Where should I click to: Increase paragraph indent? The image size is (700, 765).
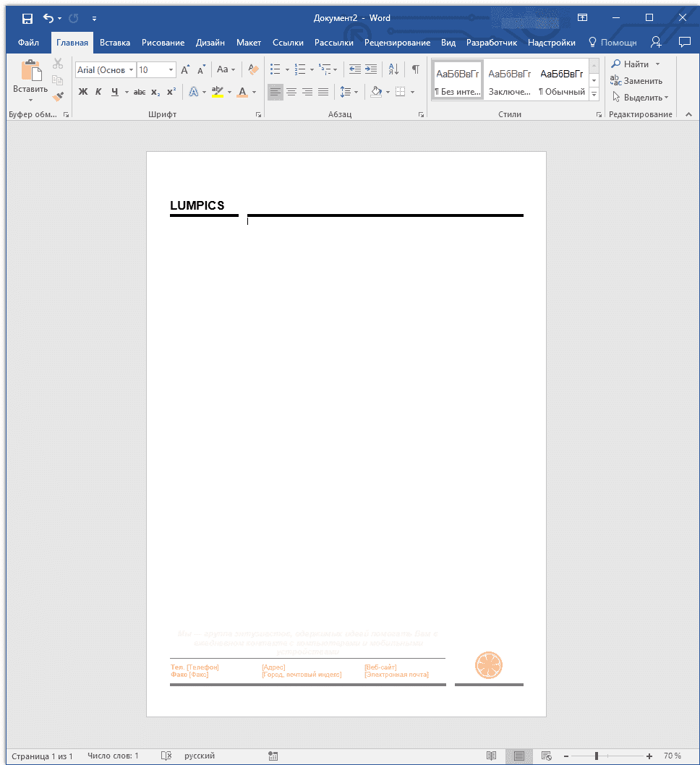371,69
